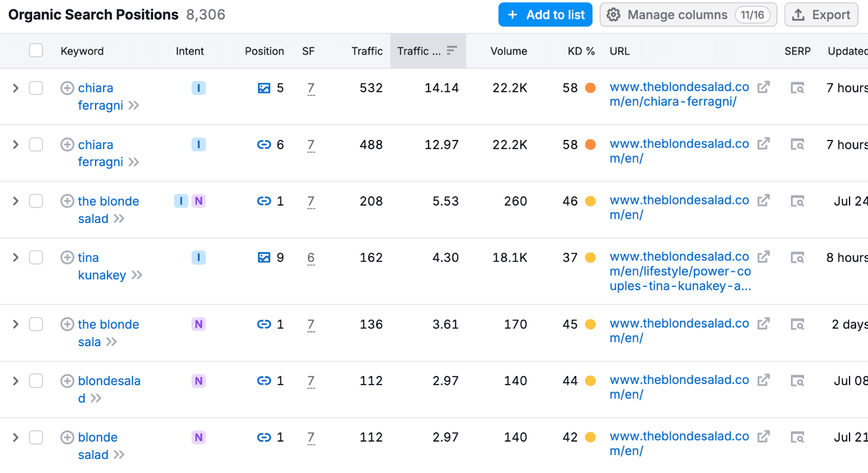Screen dimensions: 868x473
Task: Click the 11/16 column count badge
Action: click(752, 15)
